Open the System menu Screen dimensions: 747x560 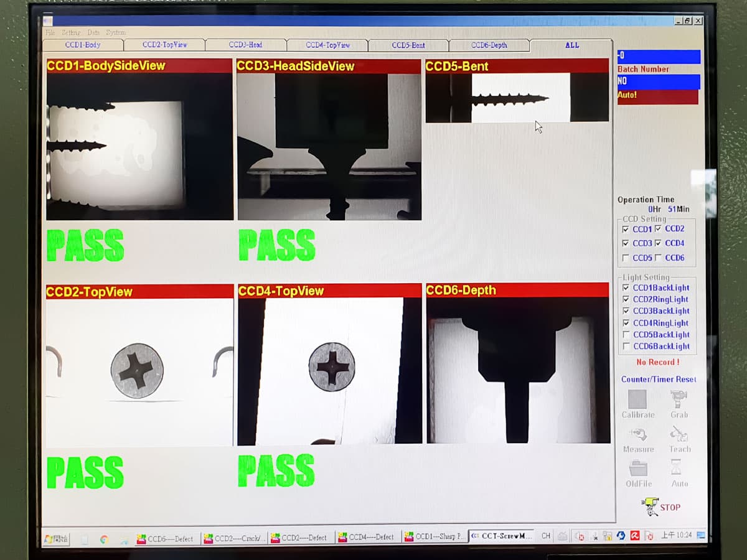coord(115,32)
